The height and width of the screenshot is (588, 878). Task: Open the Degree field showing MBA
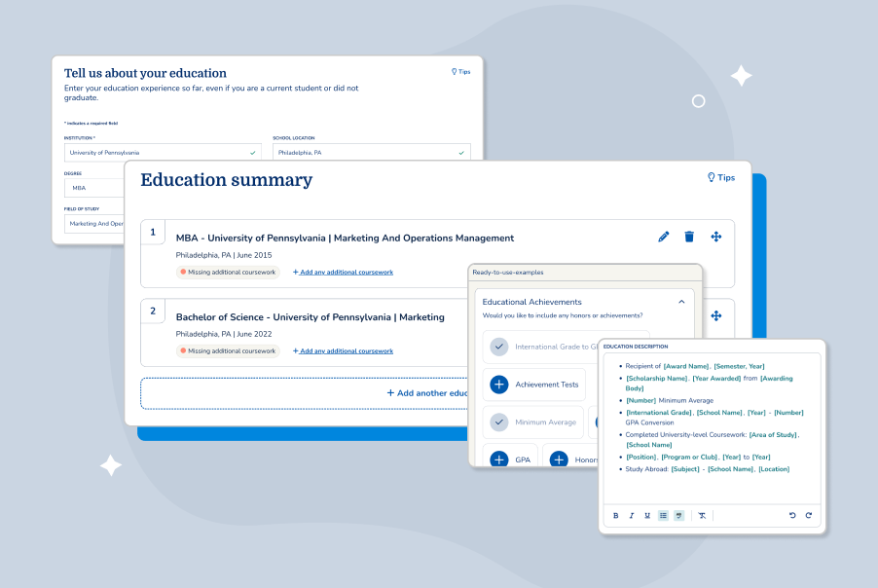click(x=93, y=188)
